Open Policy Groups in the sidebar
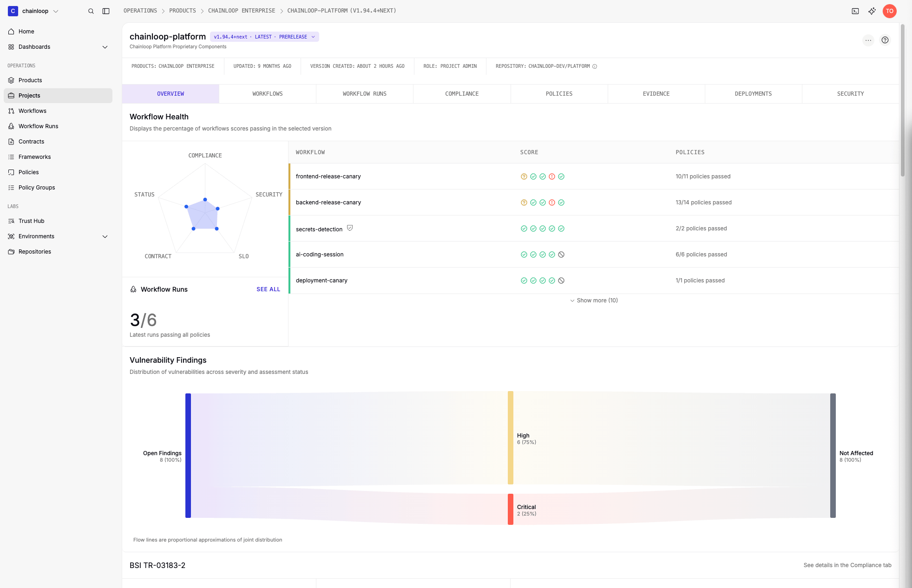Screen dimensions: 912x588 (58, 188)
